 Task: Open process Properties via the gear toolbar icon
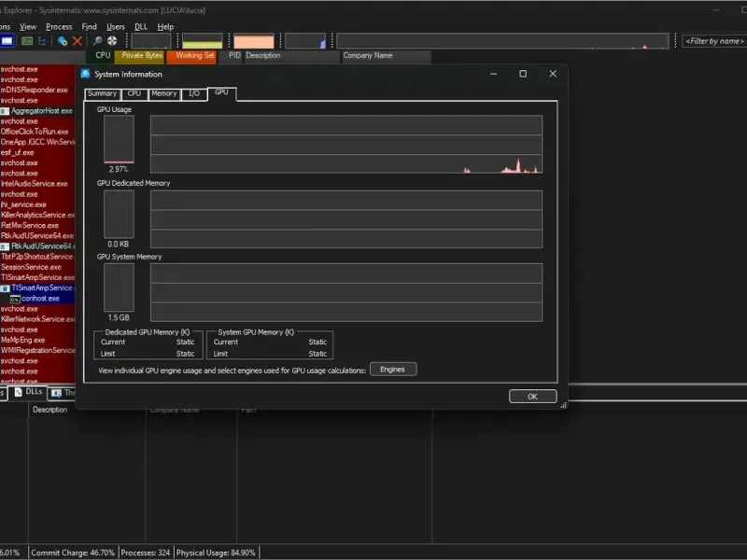click(x=62, y=41)
